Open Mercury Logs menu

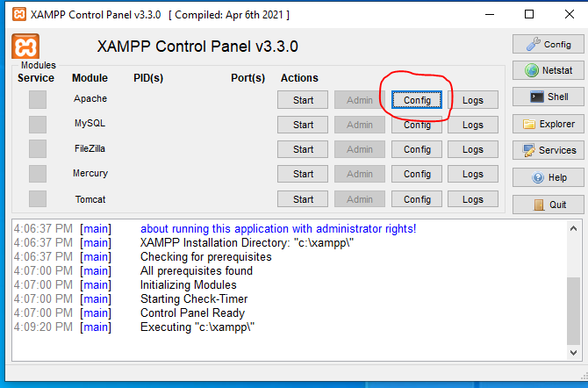[473, 174]
